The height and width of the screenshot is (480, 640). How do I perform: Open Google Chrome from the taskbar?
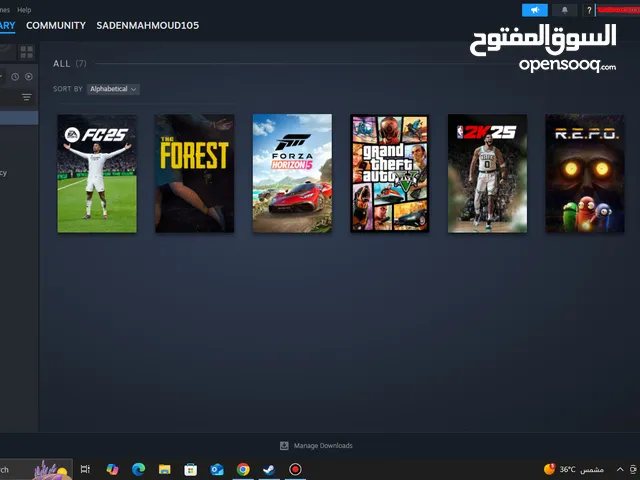click(x=243, y=469)
